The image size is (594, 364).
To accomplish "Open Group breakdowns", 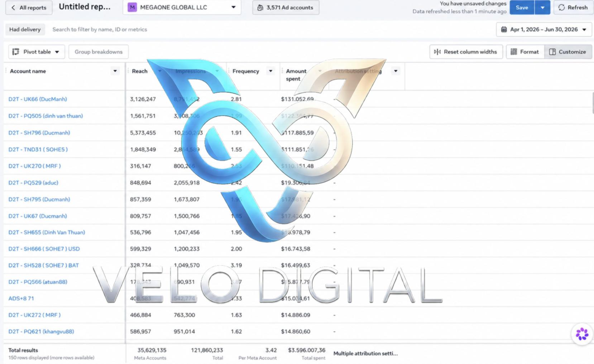I will click(99, 52).
